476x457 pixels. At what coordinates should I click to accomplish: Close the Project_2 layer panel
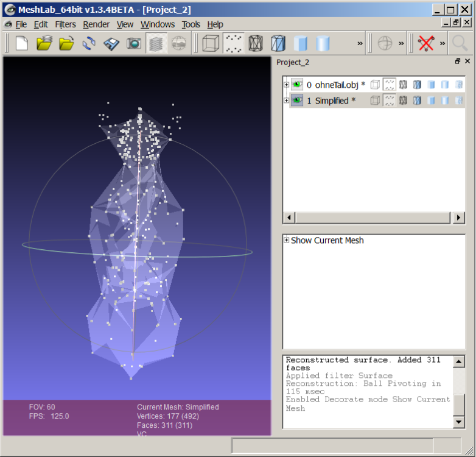(467, 62)
